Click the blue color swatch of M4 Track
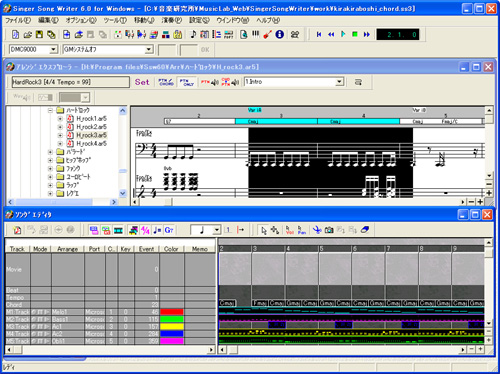 tap(172, 334)
